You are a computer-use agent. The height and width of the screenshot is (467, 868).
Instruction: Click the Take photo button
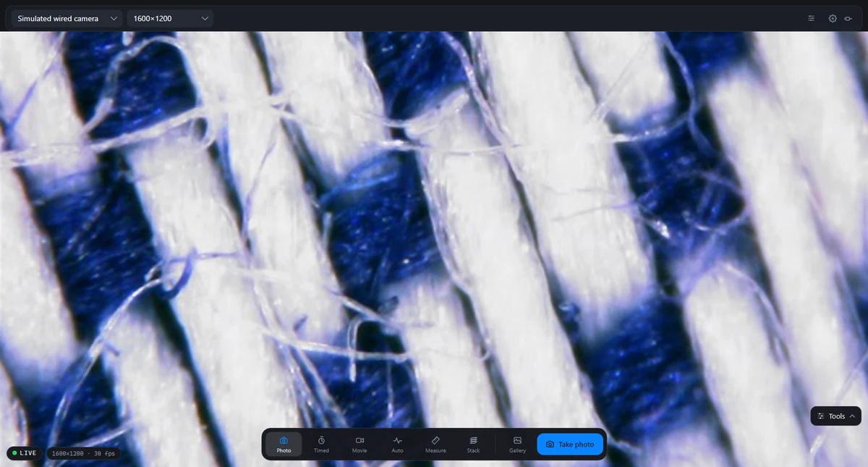coord(570,444)
